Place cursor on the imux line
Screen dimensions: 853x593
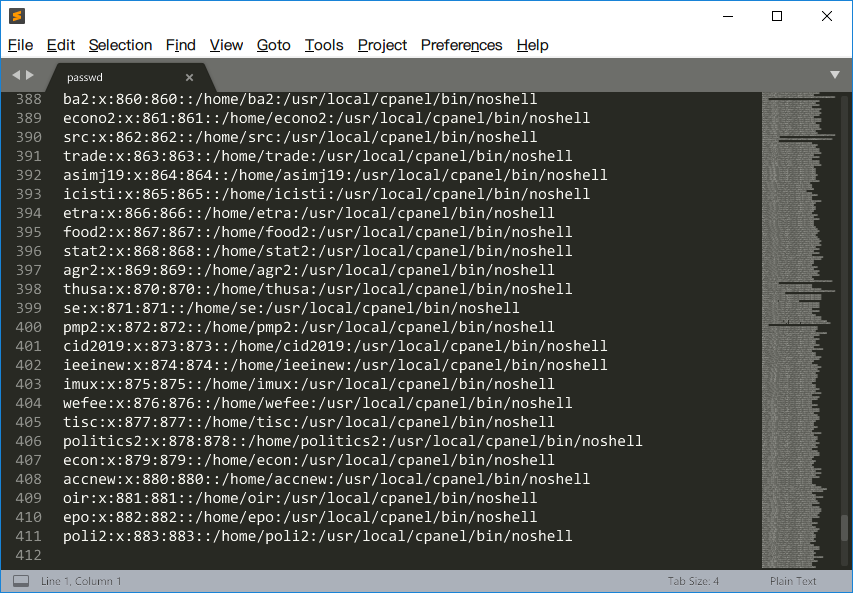click(309, 384)
